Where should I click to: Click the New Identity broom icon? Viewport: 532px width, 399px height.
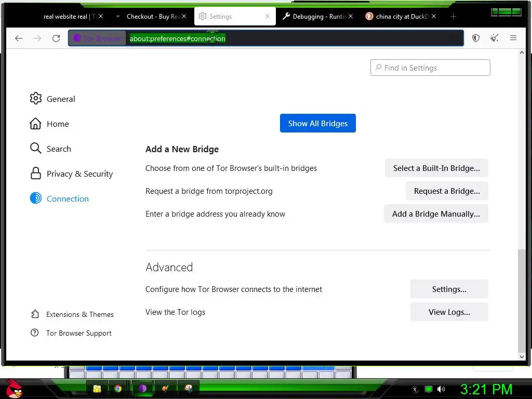coord(495,38)
